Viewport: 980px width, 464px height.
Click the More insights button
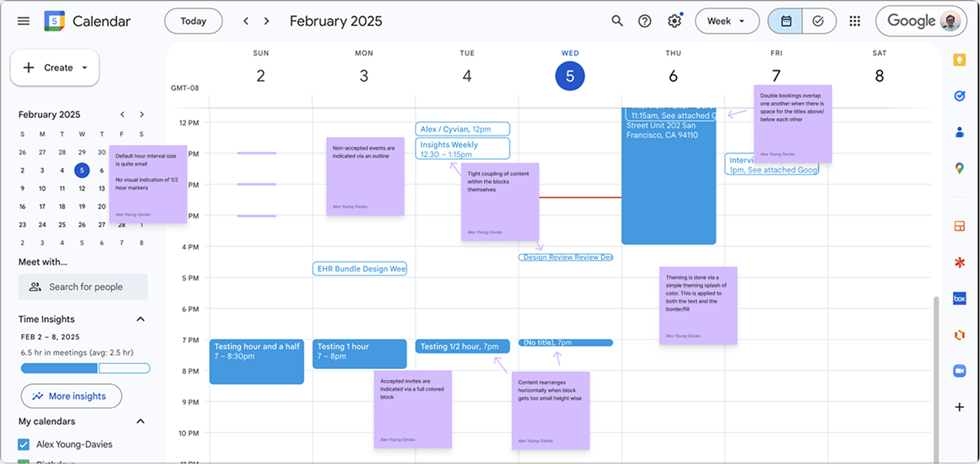click(x=71, y=396)
